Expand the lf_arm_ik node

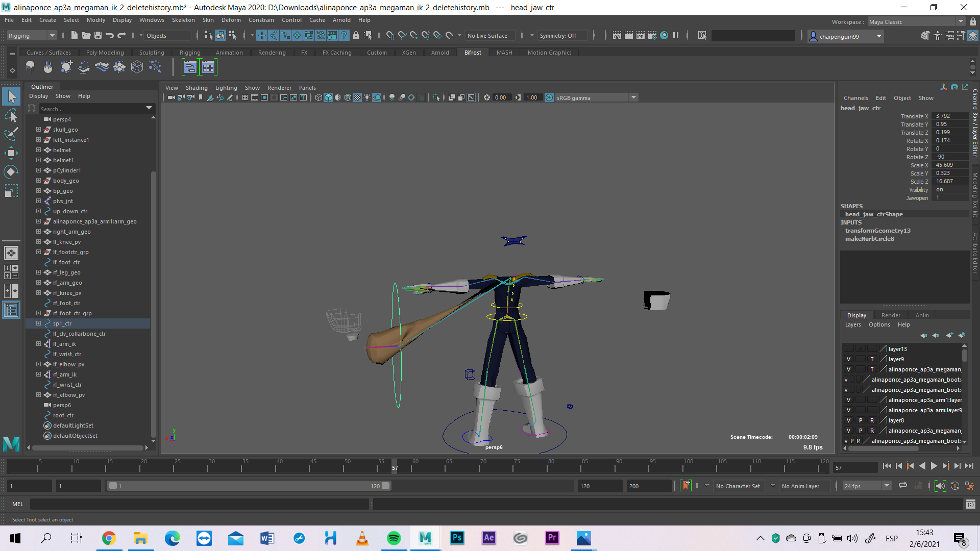(x=38, y=344)
